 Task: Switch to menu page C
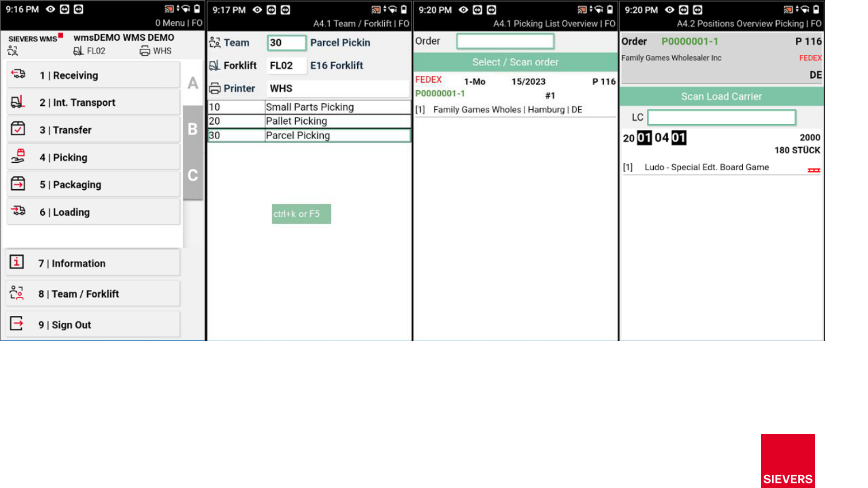click(x=193, y=175)
